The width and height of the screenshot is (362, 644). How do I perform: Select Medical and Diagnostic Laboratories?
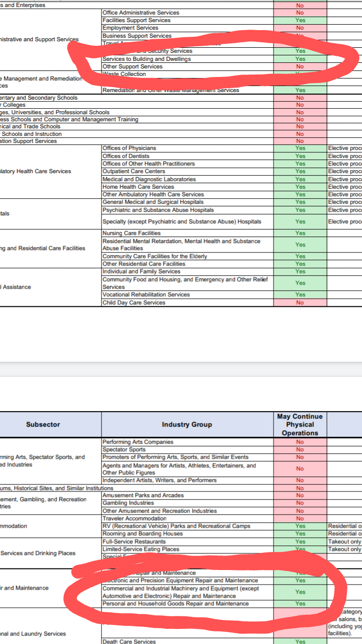coord(188,179)
